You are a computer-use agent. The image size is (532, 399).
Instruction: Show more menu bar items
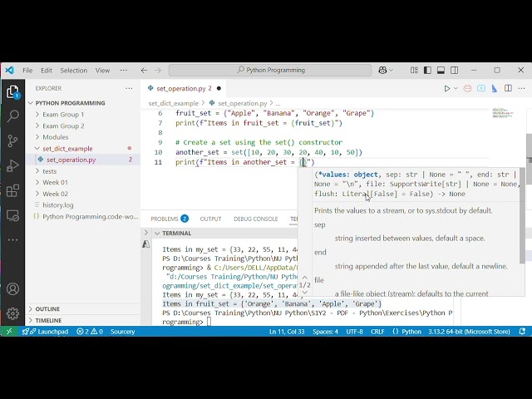point(124,70)
